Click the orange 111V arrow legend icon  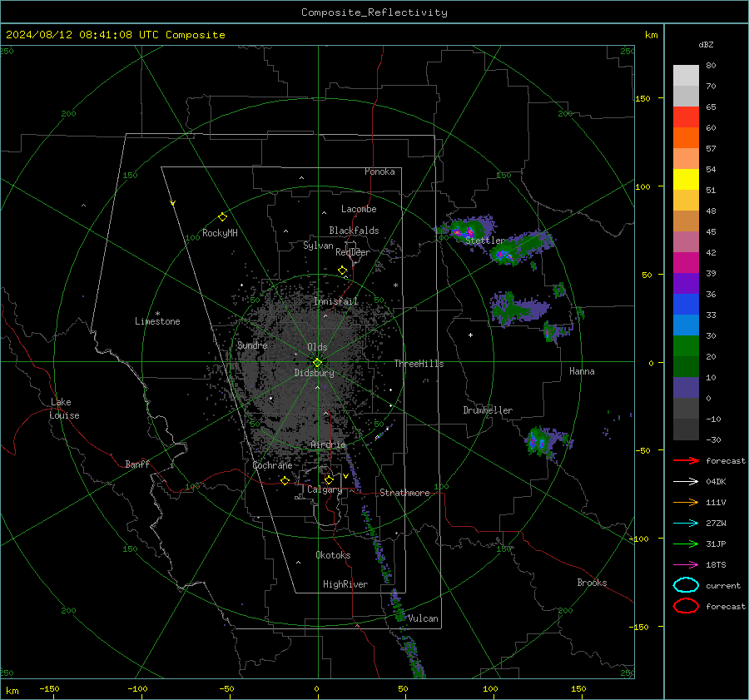tap(686, 502)
